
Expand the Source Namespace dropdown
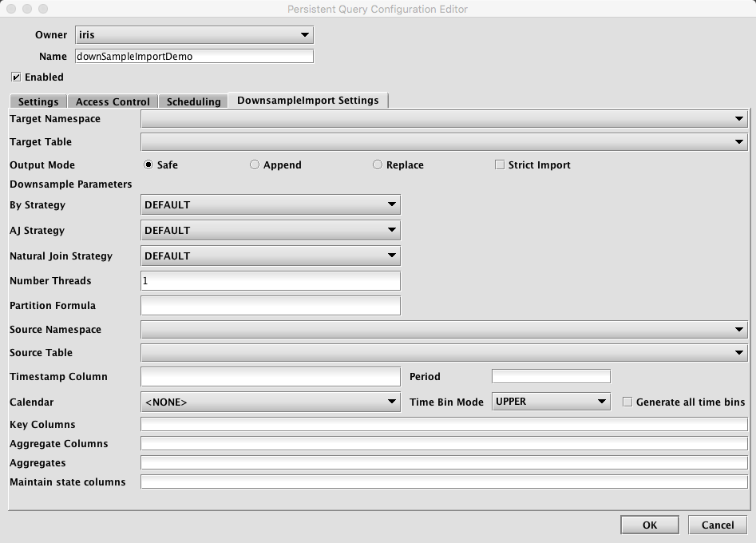point(443,330)
